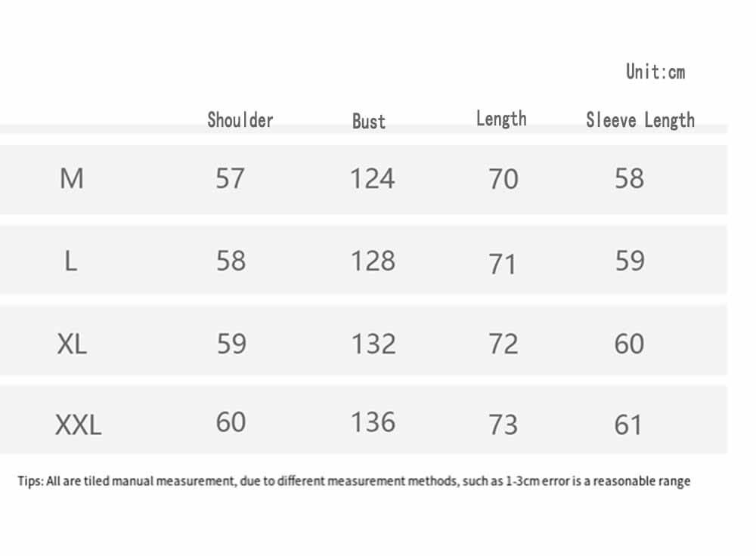Click the Bust column header

pos(369,121)
